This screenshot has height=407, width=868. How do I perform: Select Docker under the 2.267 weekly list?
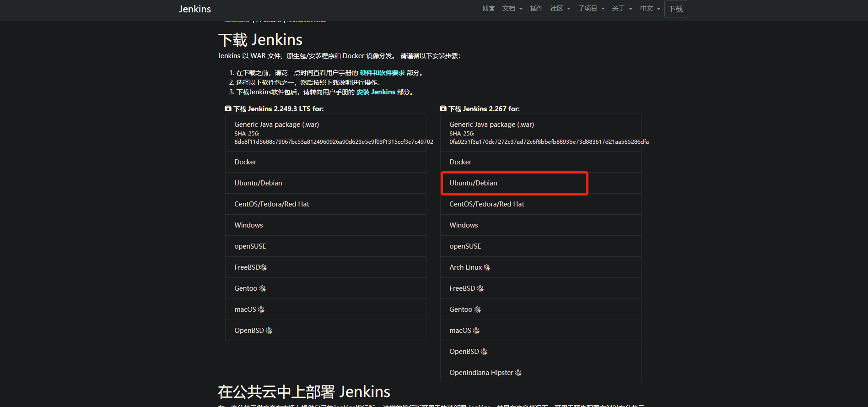(540, 162)
